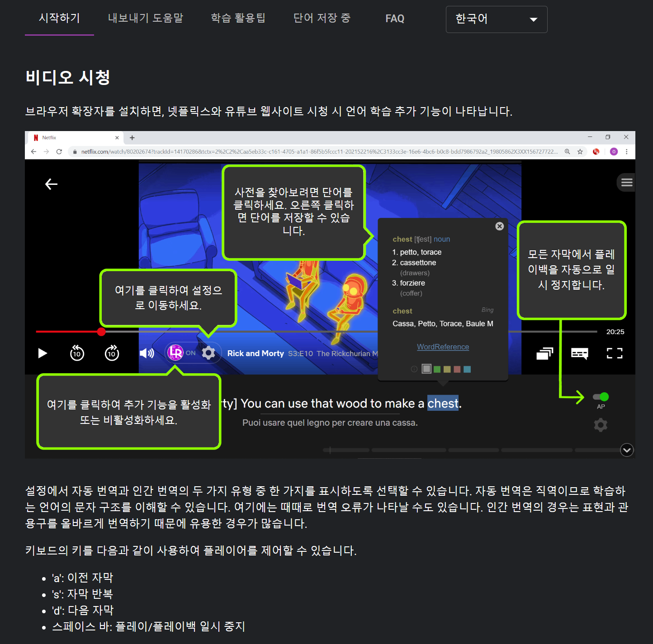Open a new tab with plus button
This screenshot has width=653, height=644.
(x=132, y=138)
